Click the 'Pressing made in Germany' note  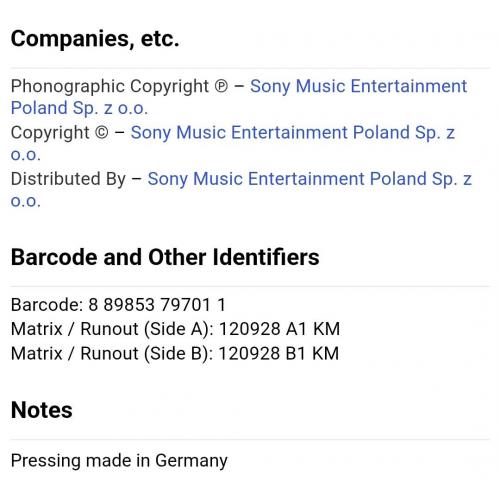point(119,461)
